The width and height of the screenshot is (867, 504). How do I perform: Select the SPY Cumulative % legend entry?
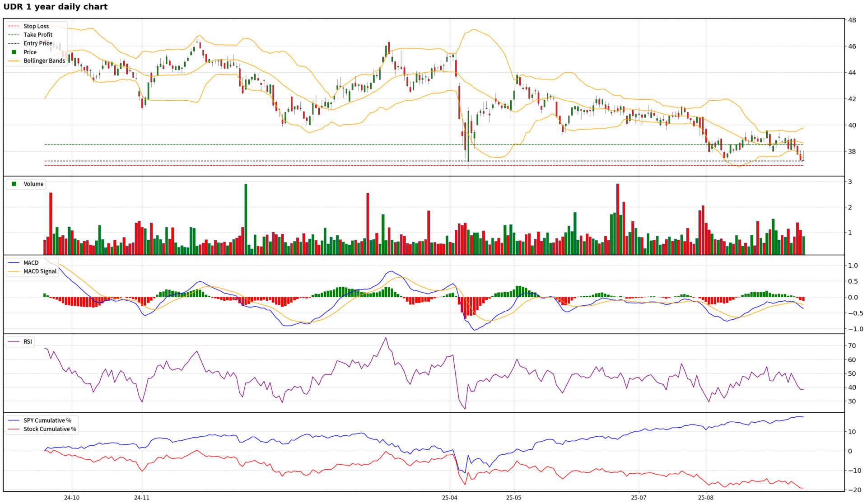[x=47, y=420]
